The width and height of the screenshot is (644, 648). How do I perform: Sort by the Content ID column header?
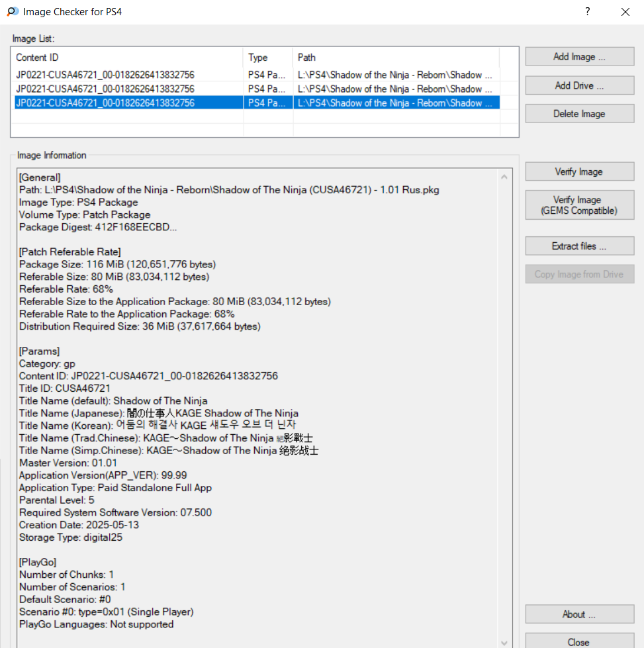coord(127,58)
